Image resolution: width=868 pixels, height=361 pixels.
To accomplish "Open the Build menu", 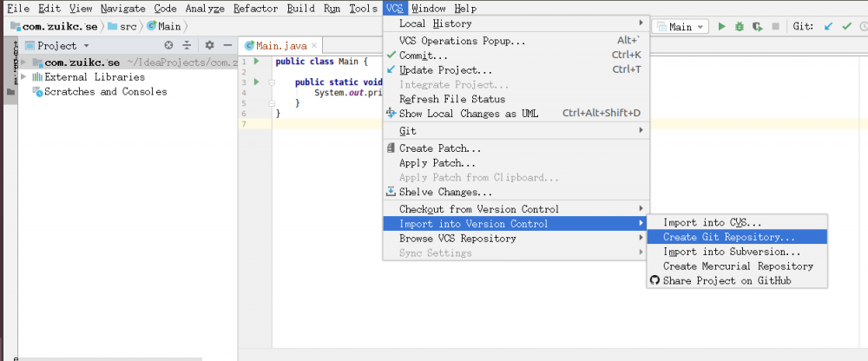I will tap(301, 9).
